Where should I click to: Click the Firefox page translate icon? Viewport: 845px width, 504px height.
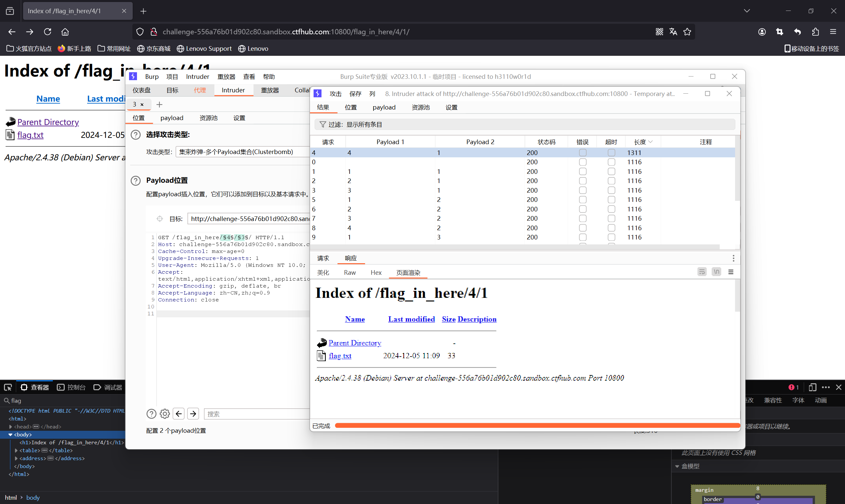tap(673, 32)
